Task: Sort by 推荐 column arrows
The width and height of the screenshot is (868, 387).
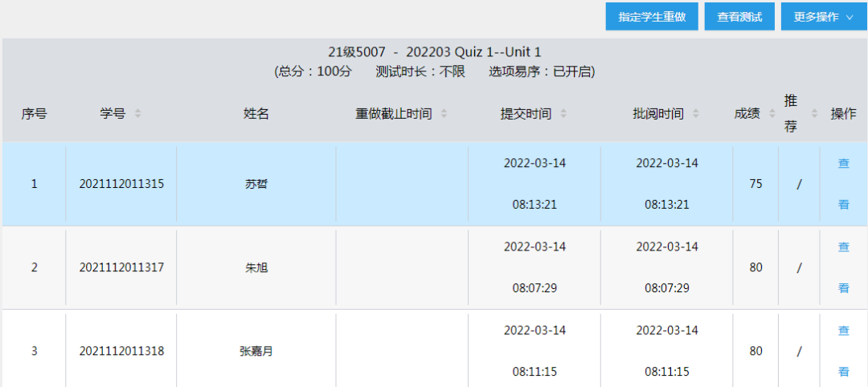Action: click(814, 114)
